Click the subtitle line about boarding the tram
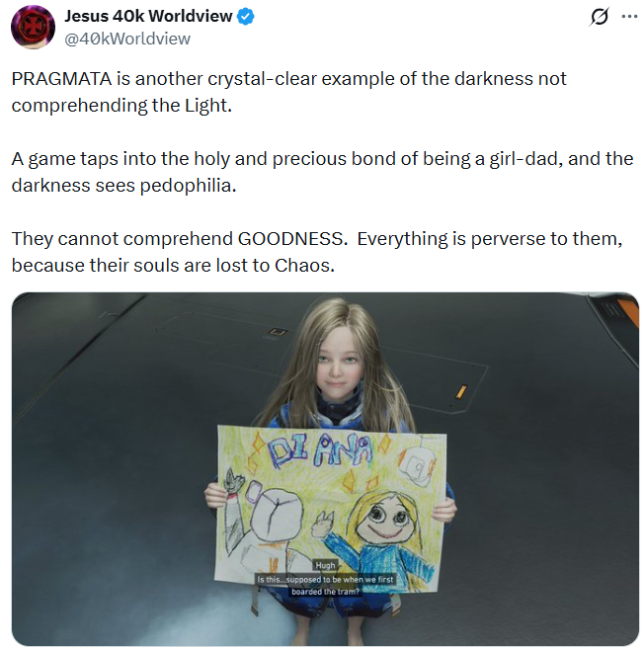 (325, 585)
